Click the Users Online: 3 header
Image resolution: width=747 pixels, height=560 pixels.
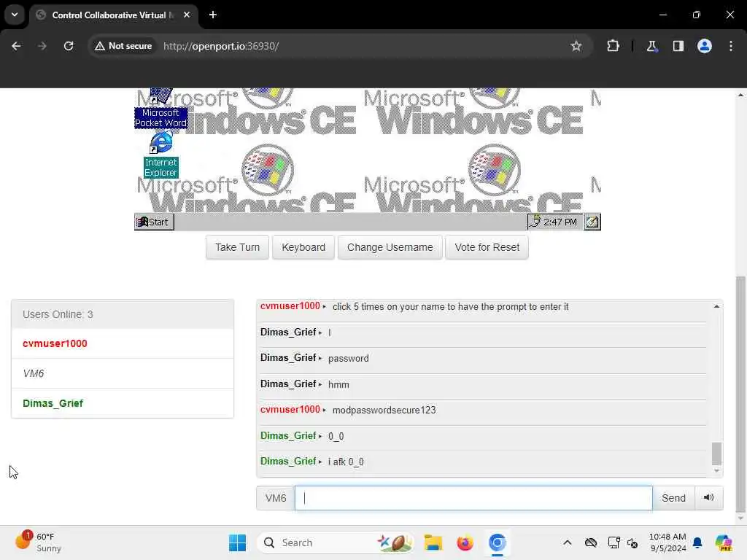pos(123,314)
